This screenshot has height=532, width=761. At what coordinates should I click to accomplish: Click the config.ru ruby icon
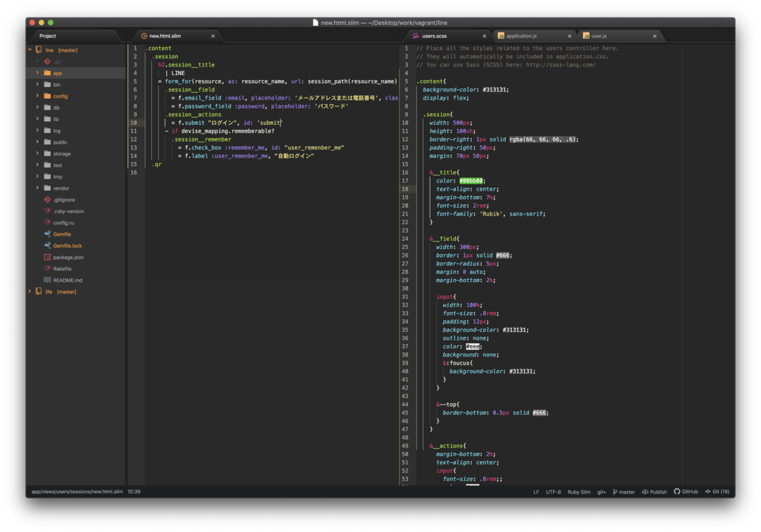[x=48, y=223]
